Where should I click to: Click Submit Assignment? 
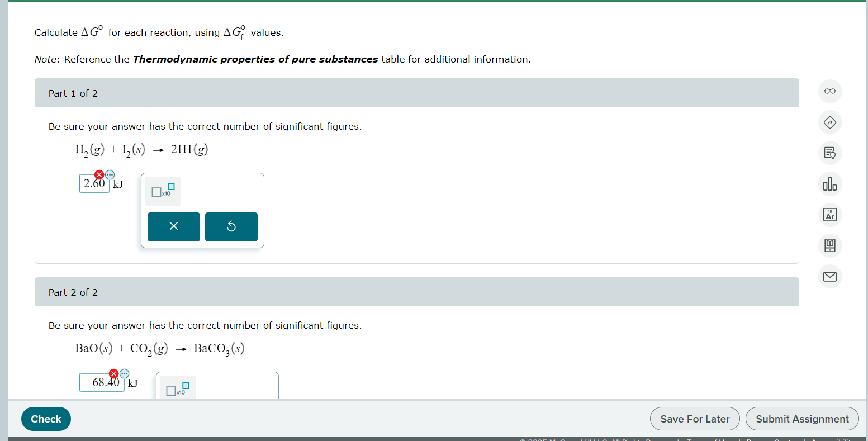coord(802,419)
